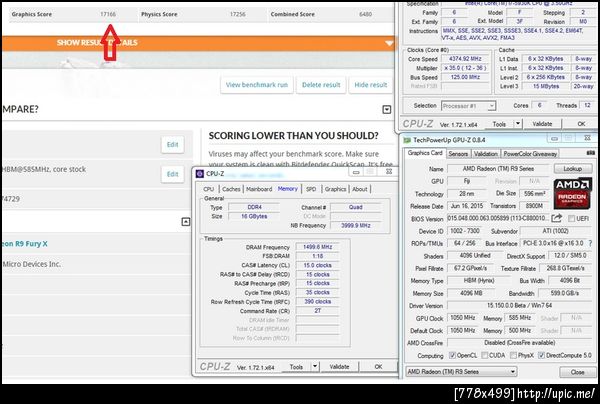
Task: Click the bus interface question mark icon
Action: coord(590,243)
